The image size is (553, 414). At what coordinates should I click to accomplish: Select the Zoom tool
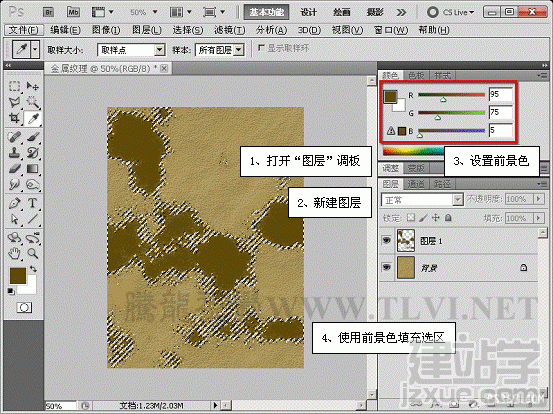coord(32,253)
